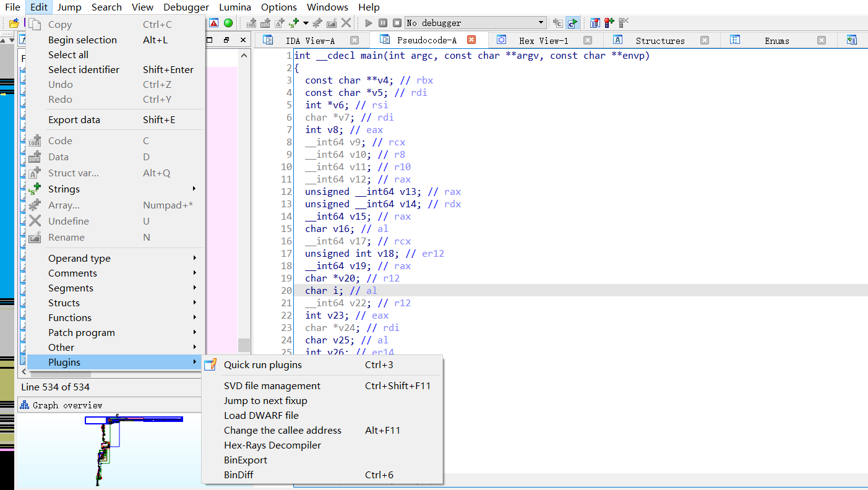This screenshot has height=490, width=868.
Task: Click the open file folder icon
Action: pos(14,24)
